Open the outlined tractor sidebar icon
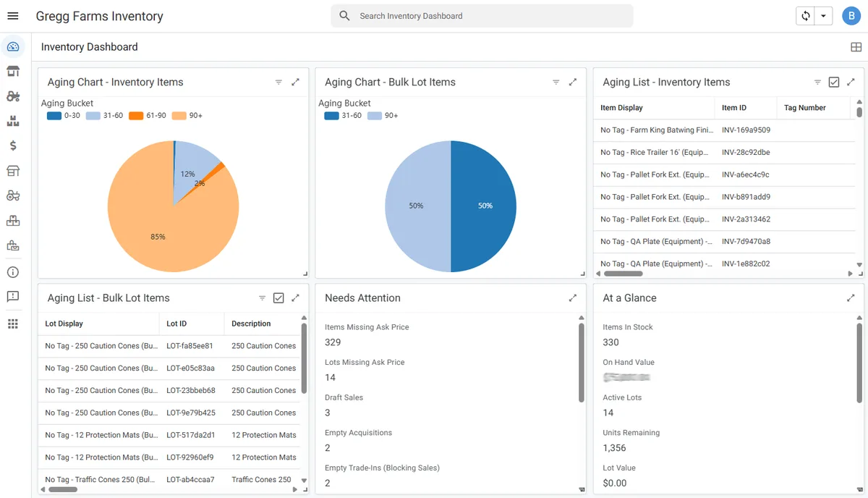This screenshot has height=498, width=868. pos(12,195)
